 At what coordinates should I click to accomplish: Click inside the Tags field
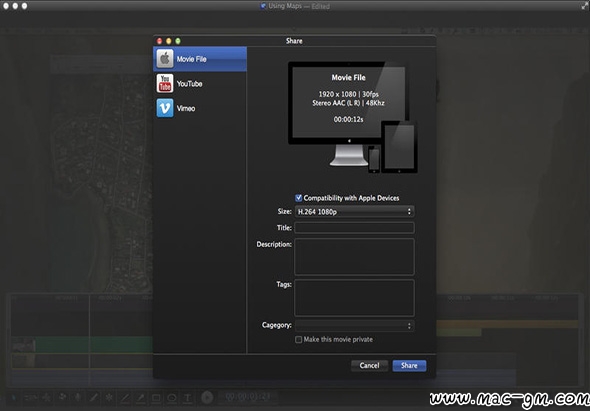(354, 298)
